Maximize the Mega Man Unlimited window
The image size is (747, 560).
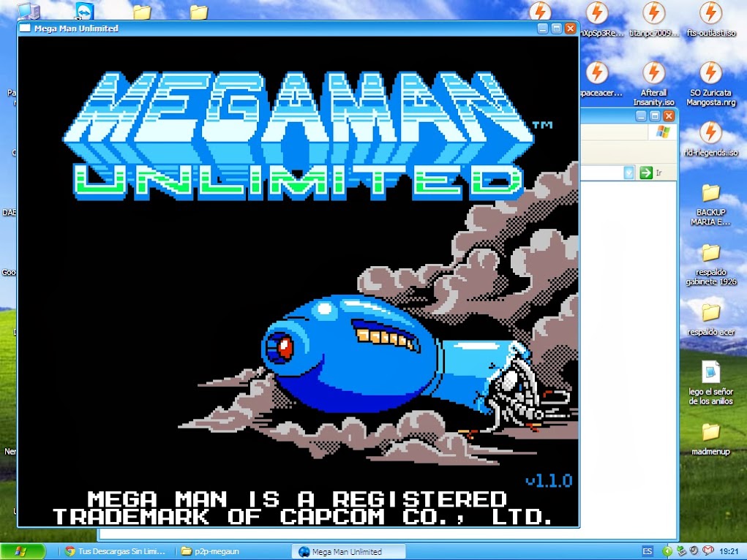pyautogui.click(x=557, y=29)
